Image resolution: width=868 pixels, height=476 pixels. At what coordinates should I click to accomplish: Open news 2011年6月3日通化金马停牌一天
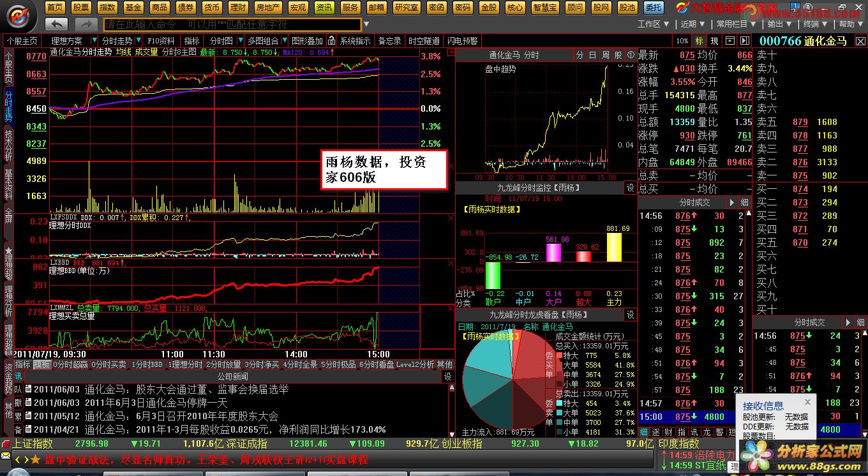156,403
